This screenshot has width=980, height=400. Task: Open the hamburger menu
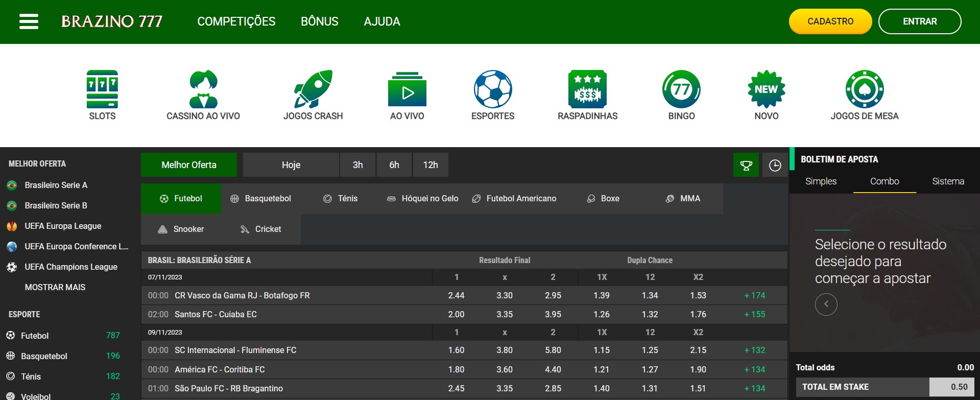[29, 21]
